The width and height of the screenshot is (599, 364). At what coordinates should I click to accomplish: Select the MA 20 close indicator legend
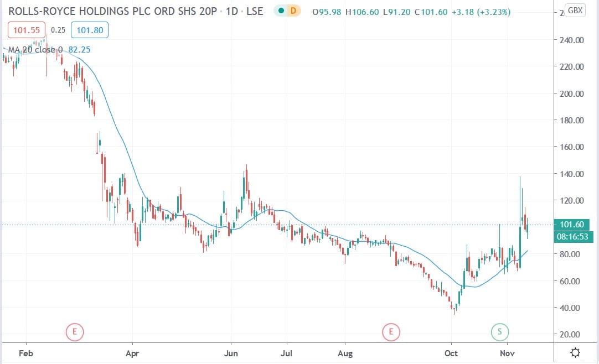pyautogui.click(x=35, y=50)
